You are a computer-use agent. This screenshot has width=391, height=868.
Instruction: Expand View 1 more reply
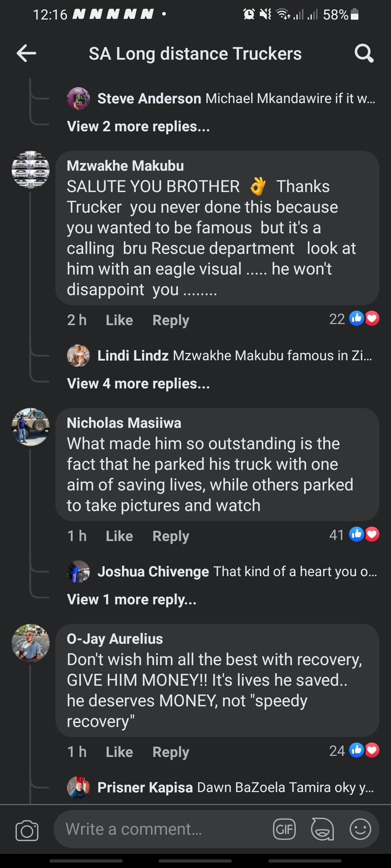coord(131,599)
